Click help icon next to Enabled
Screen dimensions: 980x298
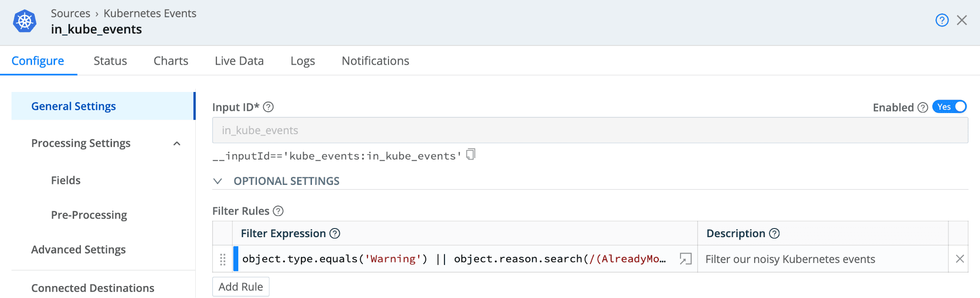923,107
